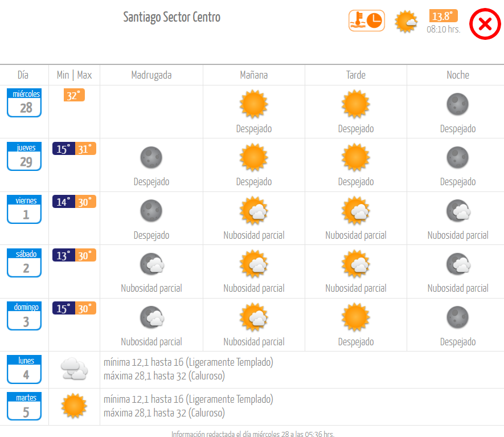Screen dimensions: 504x437
Task: Select the sábado 2 calendar icon
Action: pos(24,263)
